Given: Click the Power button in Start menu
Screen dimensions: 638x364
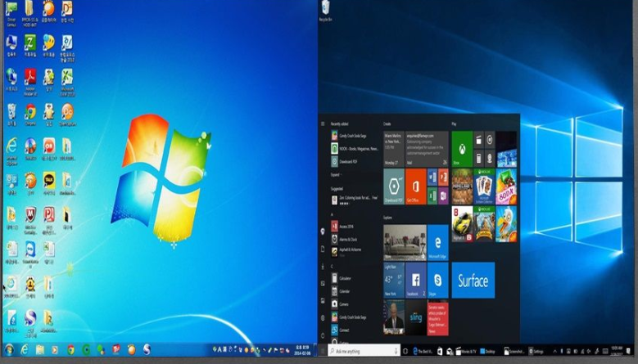Looking at the screenshot, I should 323,335.
